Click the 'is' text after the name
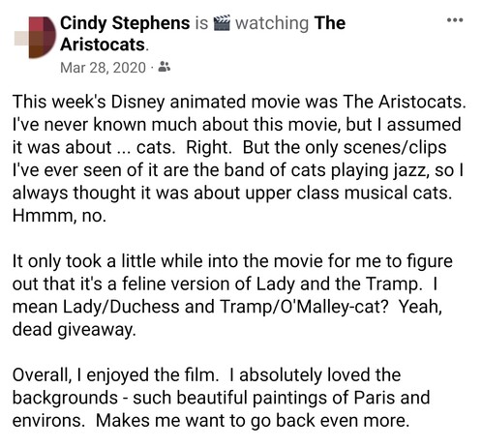The width and height of the screenshot is (482, 448). (201, 23)
